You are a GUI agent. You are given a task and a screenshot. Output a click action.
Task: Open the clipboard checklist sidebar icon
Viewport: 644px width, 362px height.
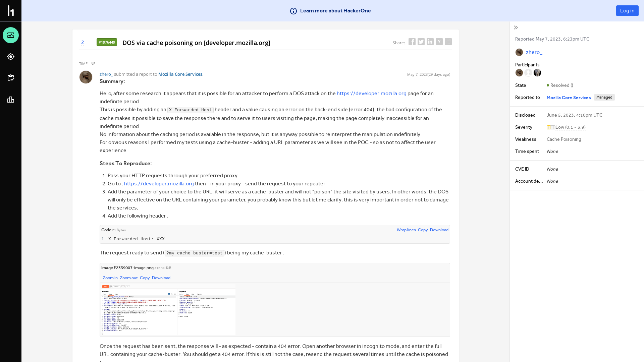[x=11, y=78]
